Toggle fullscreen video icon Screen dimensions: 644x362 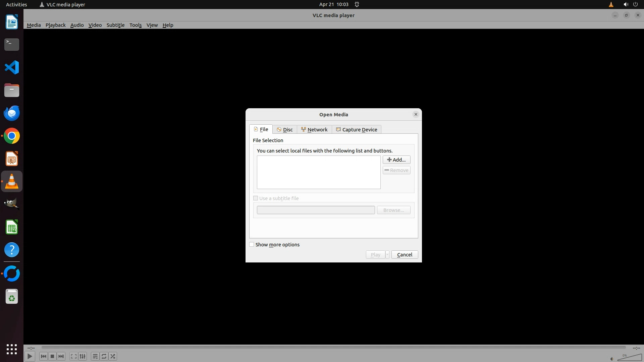(73, 356)
